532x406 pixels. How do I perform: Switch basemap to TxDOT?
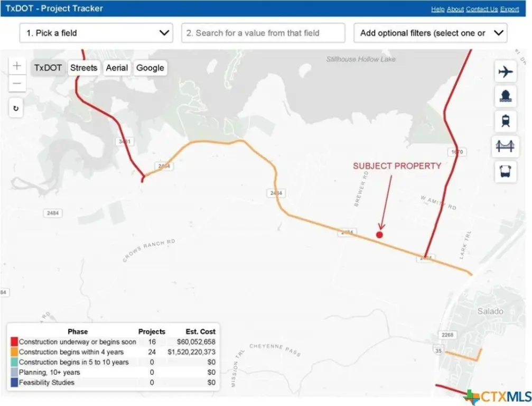pos(48,68)
